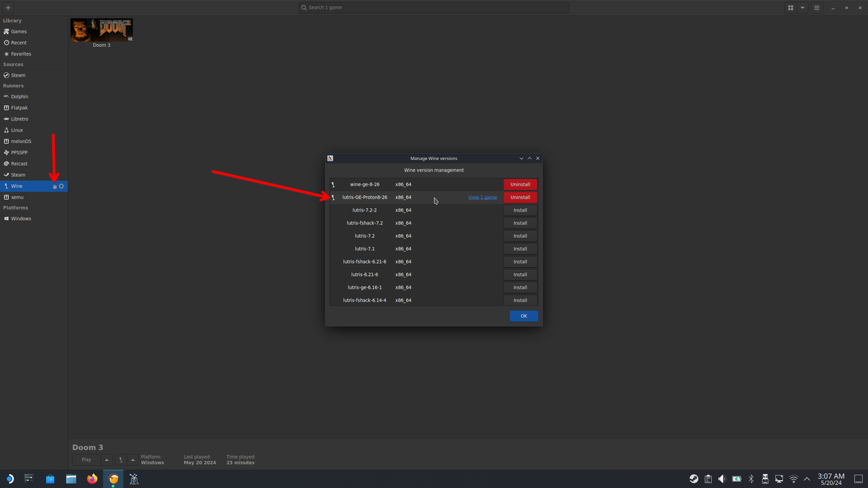Install lutris-fshack-7.2

click(520, 223)
